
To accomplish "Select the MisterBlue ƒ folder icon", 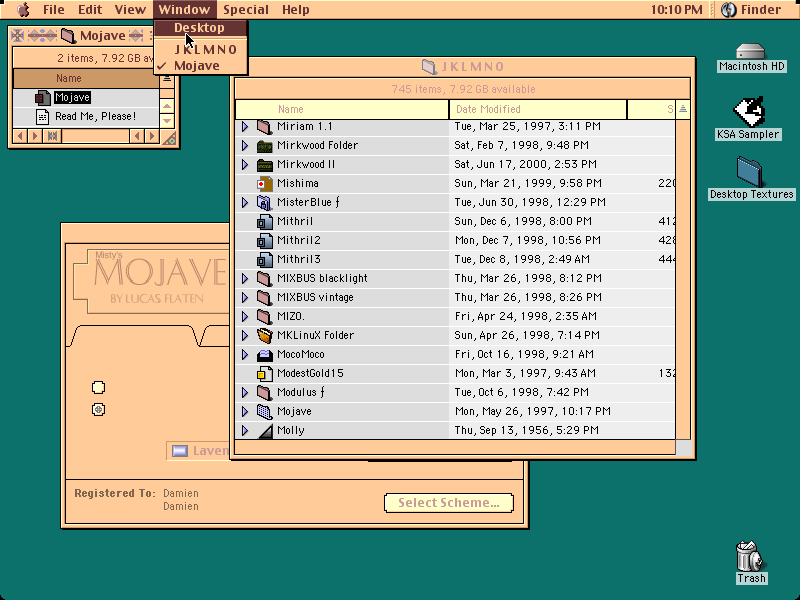I will click(x=264, y=203).
